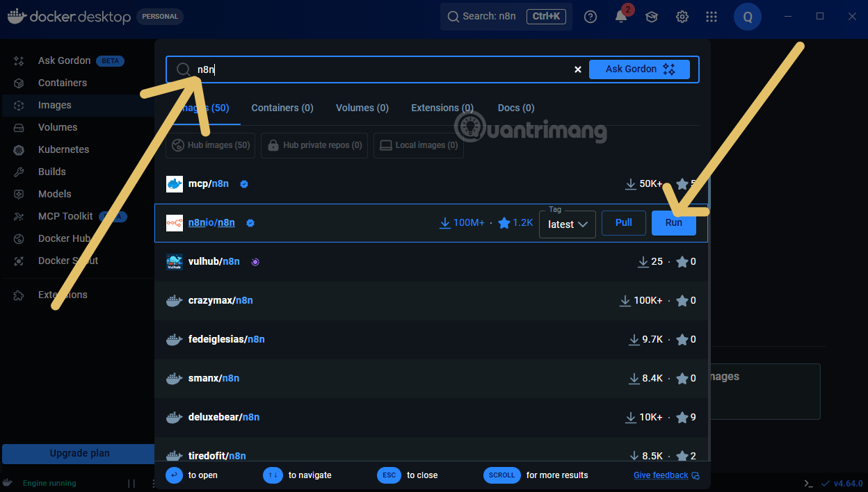This screenshot has width=868, height=492.
Task: Click the pause engine icon in status bar
Action: point(131,483)
